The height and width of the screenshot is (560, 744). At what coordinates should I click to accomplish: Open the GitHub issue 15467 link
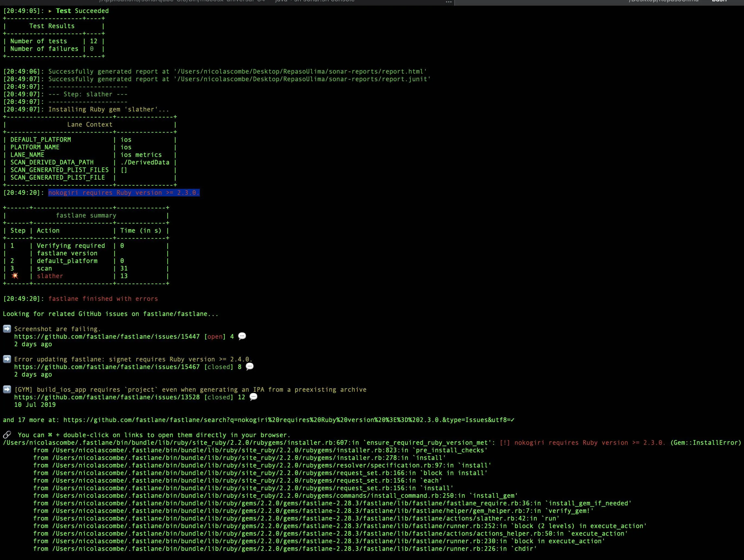point(107,367)
